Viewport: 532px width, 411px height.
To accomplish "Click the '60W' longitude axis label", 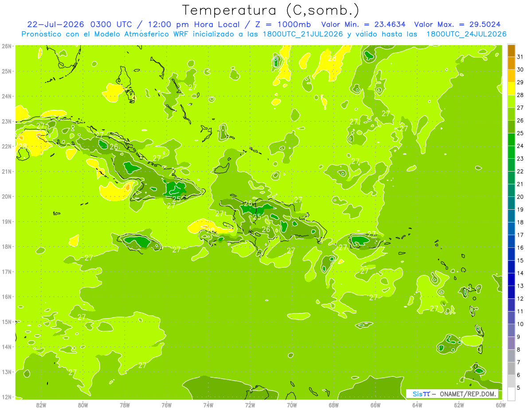I will pyautogui.click(x=501, y=405).
